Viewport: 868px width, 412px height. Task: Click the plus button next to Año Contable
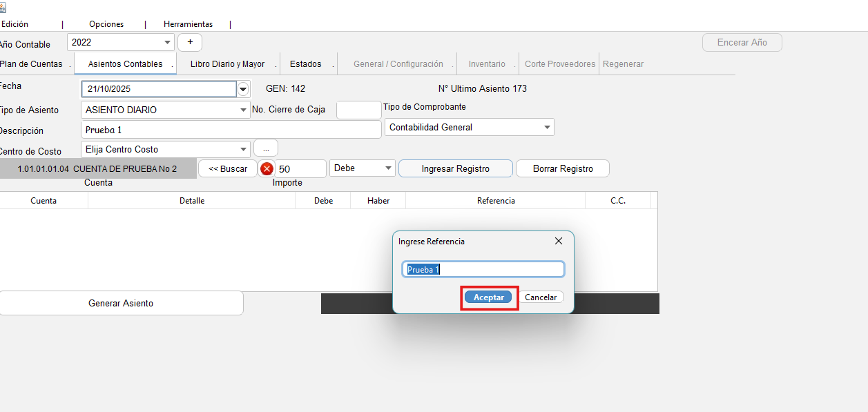pos(190,42)
